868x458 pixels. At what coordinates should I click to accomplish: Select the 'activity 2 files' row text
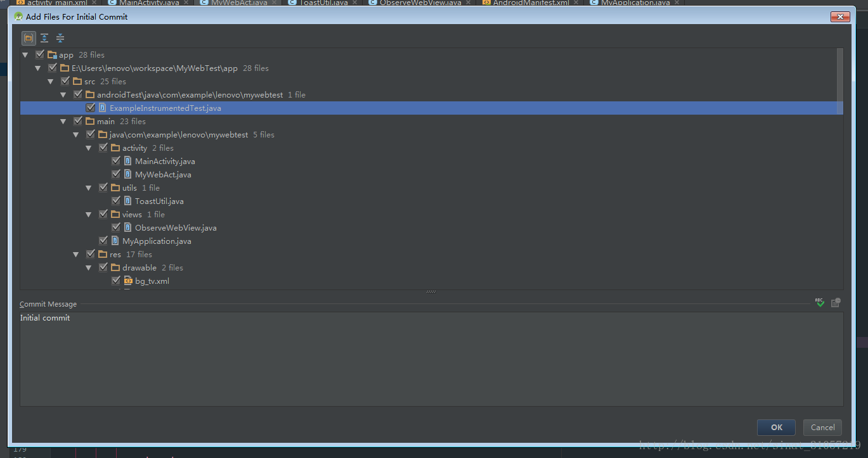(148, 148)
